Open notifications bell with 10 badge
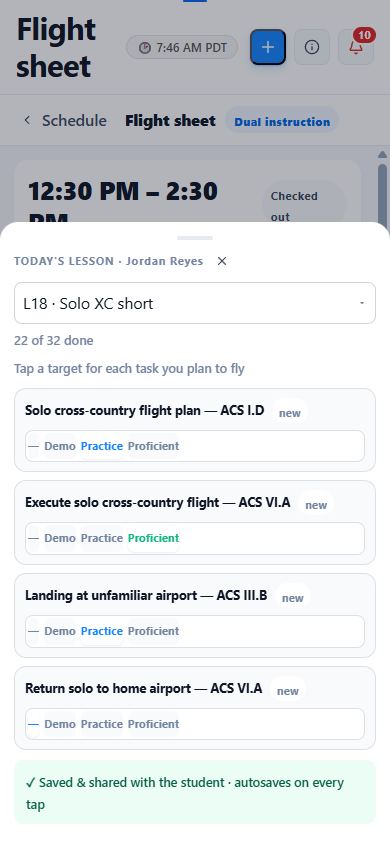Screen dimensions: 390x844 click(x=356, y=47)
